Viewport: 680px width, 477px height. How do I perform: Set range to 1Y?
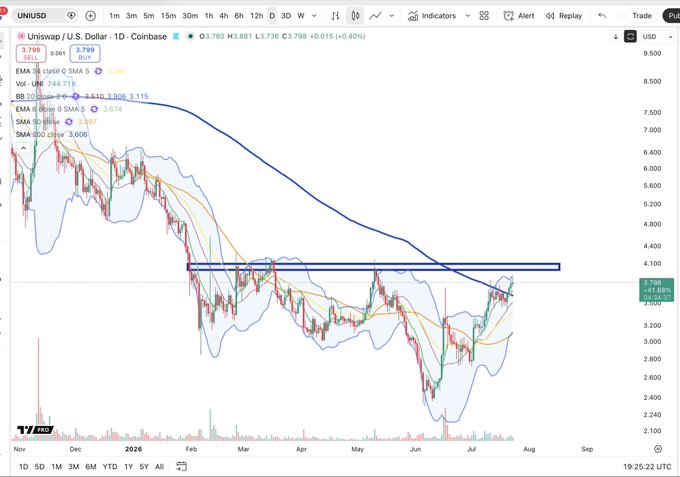pyautogui.click(x=128, y=467)
